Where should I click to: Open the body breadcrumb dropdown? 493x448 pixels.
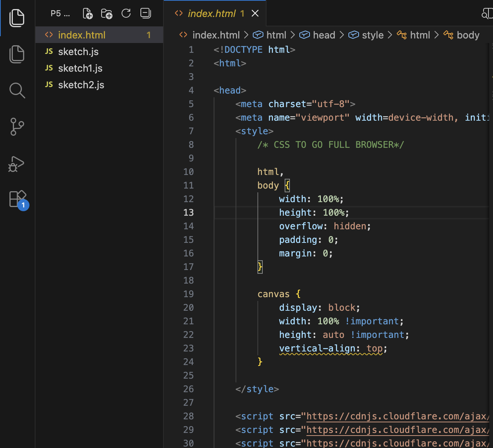pyautogui.click(x=468, y=35)
